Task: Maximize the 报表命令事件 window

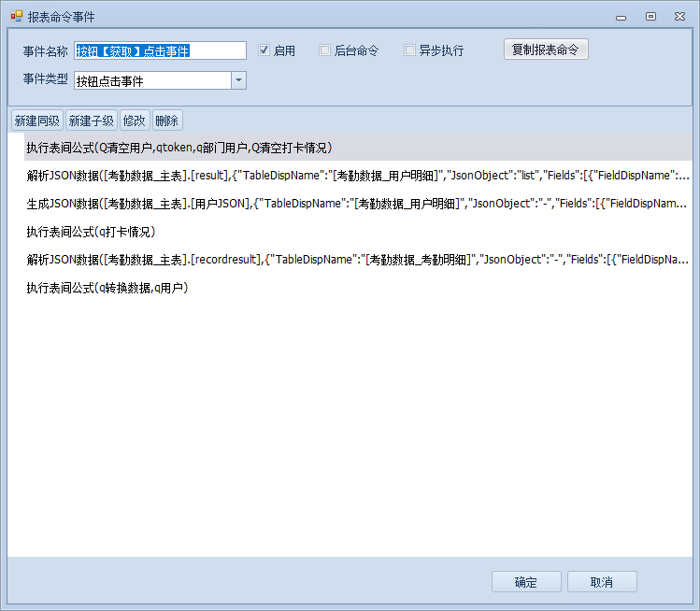Action: click(650, 16)
